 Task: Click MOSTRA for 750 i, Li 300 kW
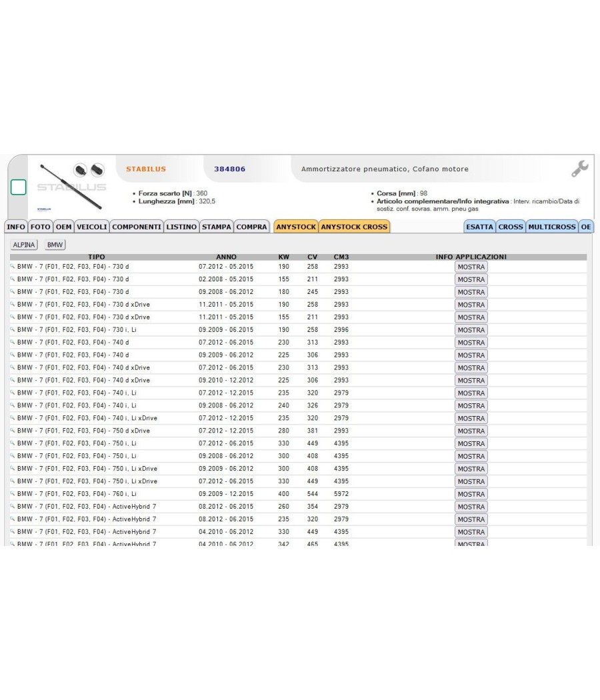click(471, 456)
